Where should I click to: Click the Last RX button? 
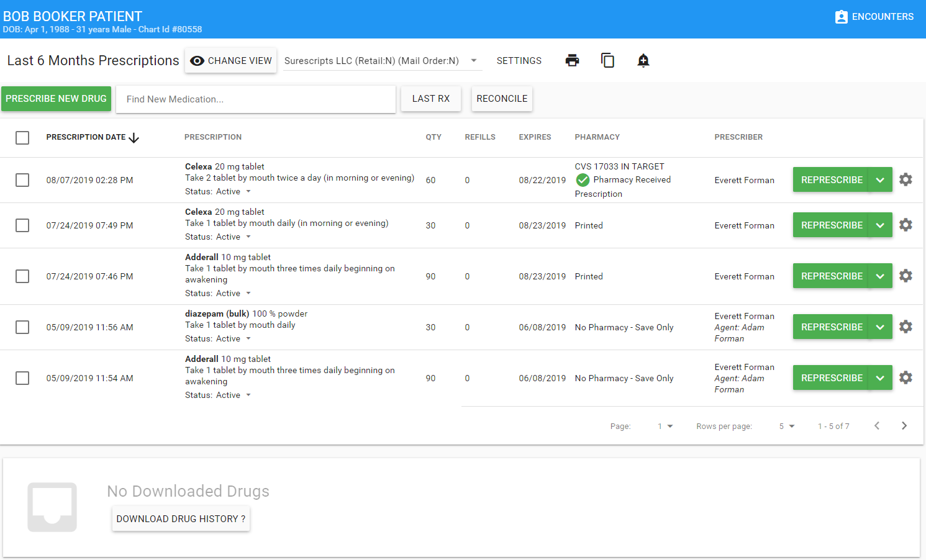431,99
